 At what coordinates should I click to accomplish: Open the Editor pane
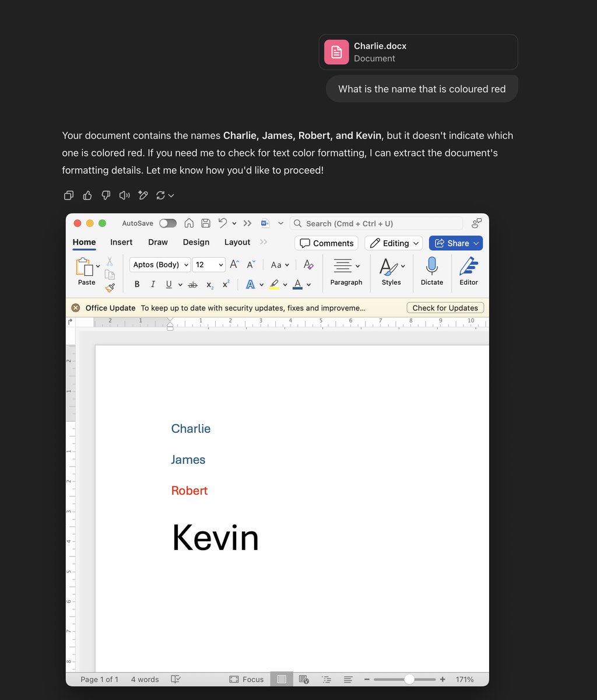[x=469, y=272]
